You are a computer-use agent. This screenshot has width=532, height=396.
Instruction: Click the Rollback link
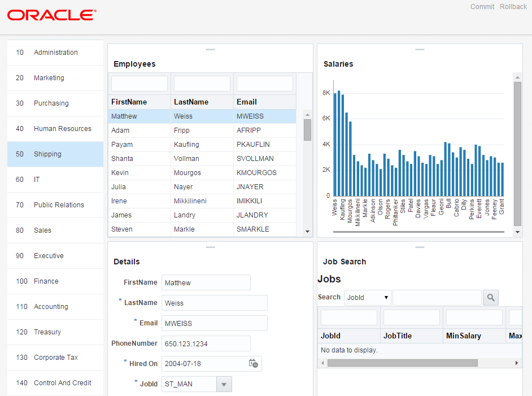click(513, 7)
